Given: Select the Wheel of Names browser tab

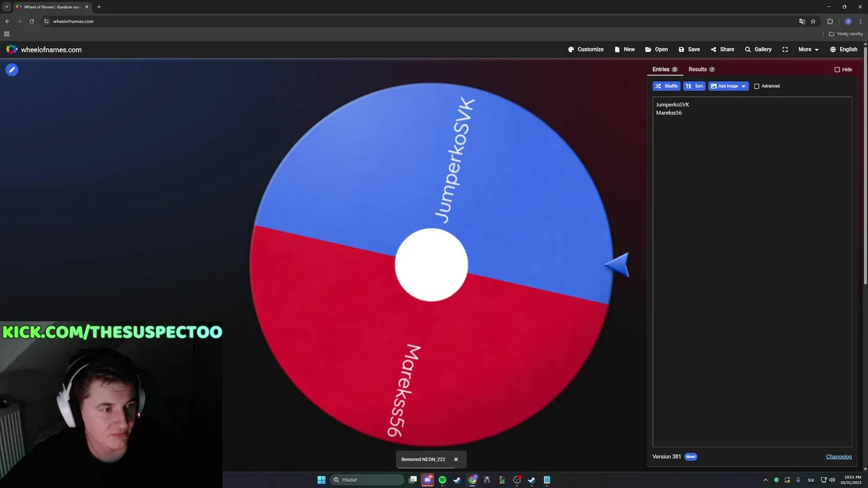Looking at the screenshot, I should 53,7.
